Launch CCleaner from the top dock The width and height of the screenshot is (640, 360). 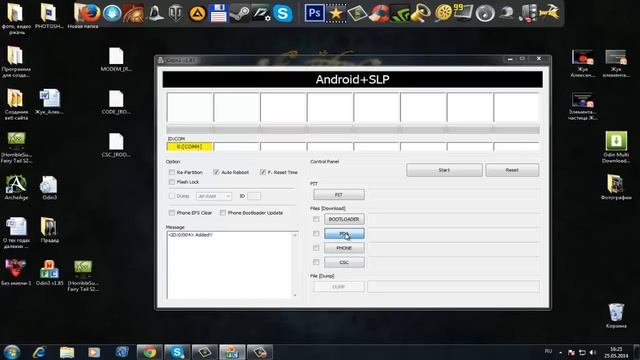(x=378, y=13)
